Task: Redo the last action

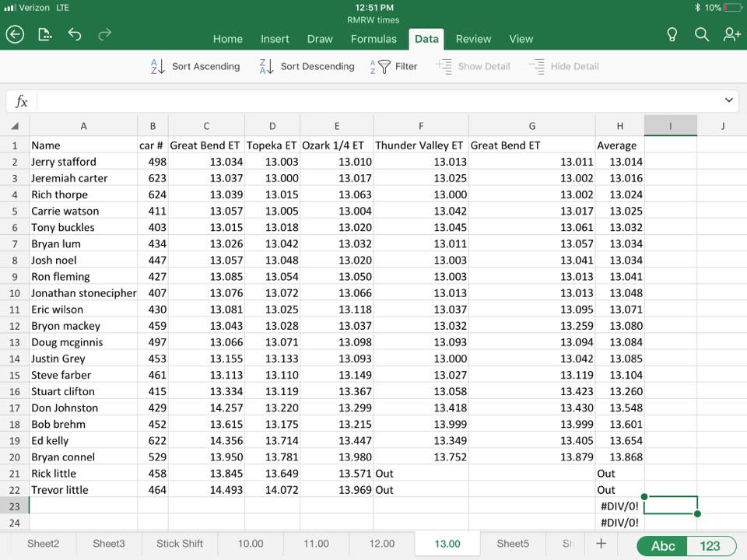Action: [104, 34]
